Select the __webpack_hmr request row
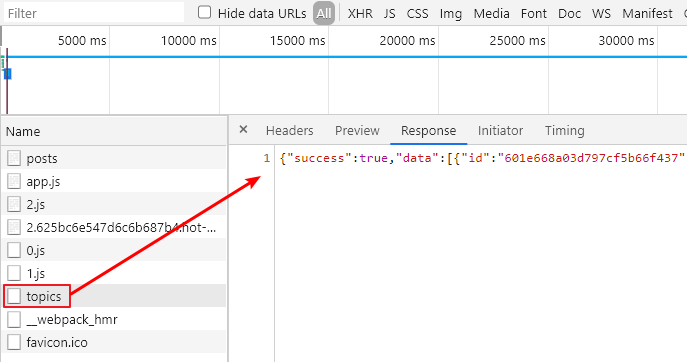The image size is (687, 362). point(114,319)
